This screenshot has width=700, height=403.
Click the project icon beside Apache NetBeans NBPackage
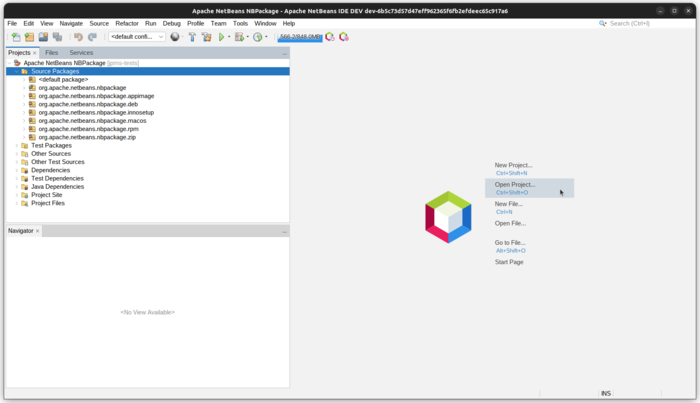(x=17, y=63)
